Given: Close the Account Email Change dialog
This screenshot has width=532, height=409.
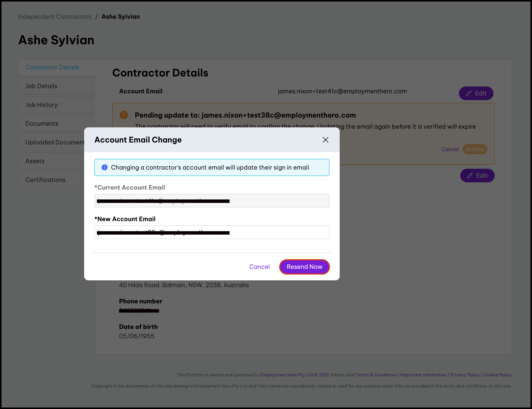Looking at the screenshot, I should pos(325,140).
